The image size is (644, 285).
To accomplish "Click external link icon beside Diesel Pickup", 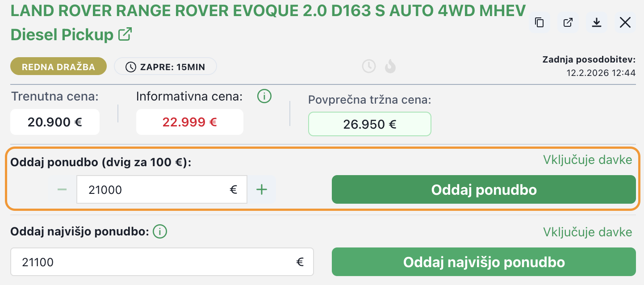I will [125, 34].
